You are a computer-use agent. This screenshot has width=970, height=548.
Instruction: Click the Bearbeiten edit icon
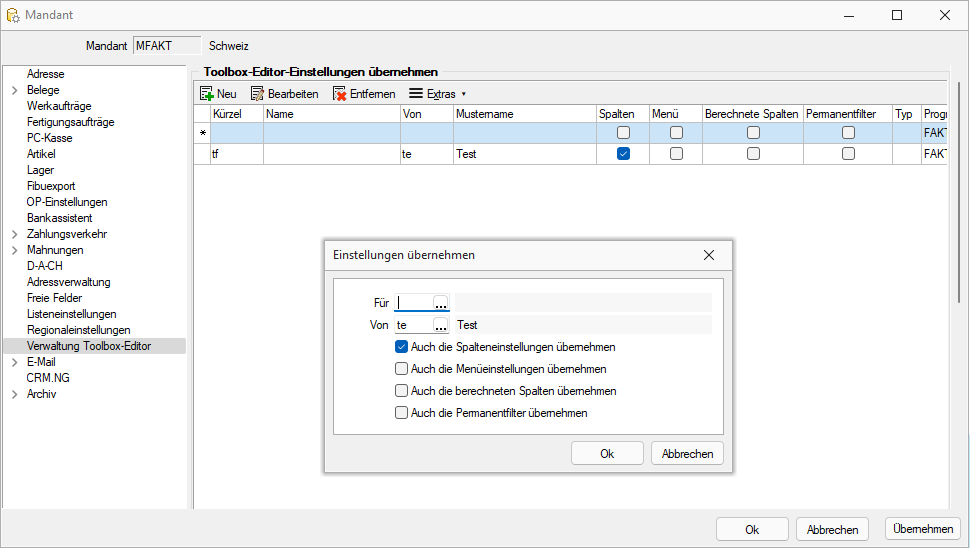[257, 94]
